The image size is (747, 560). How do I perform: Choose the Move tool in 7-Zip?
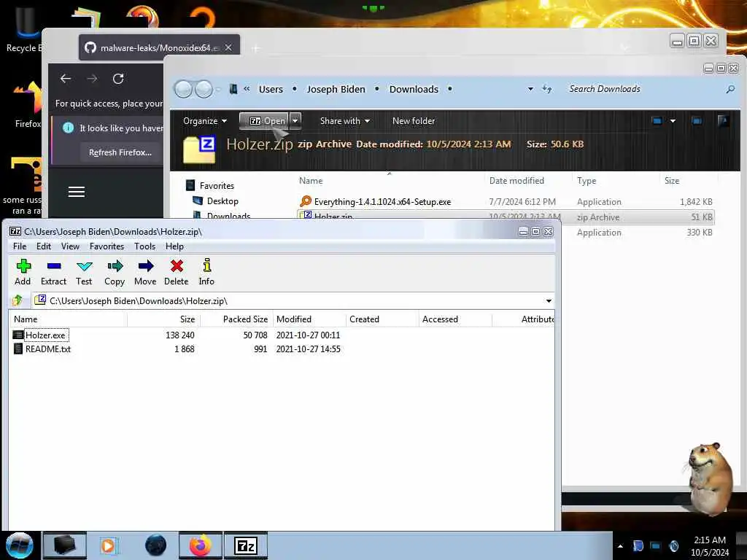click(145, 273)
